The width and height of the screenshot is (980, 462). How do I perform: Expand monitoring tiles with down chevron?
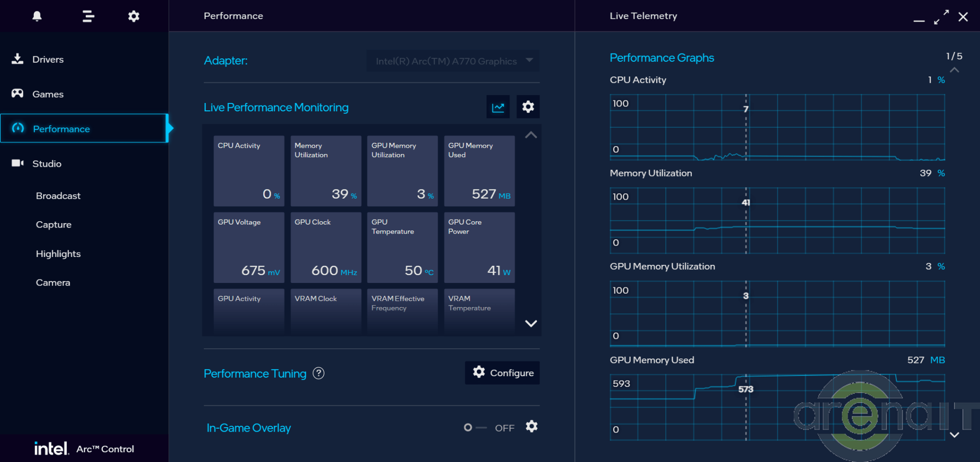pyautogui.click(x=531, y=323)
